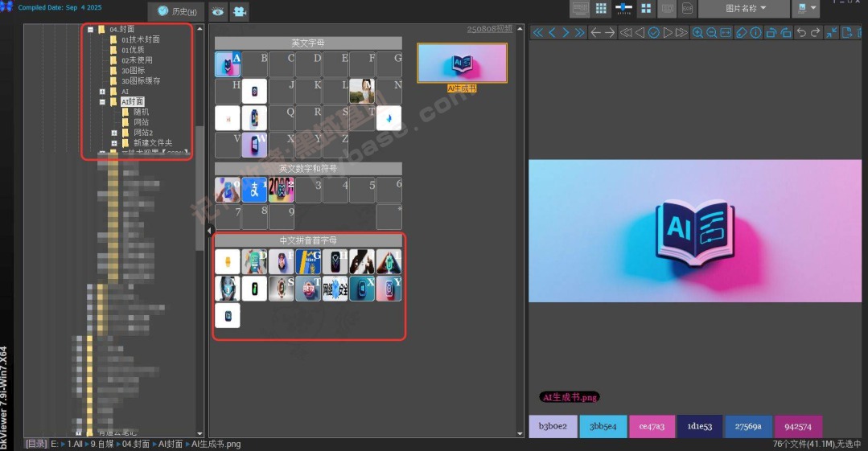Navigate forward with the right arrow

[610, 33]
